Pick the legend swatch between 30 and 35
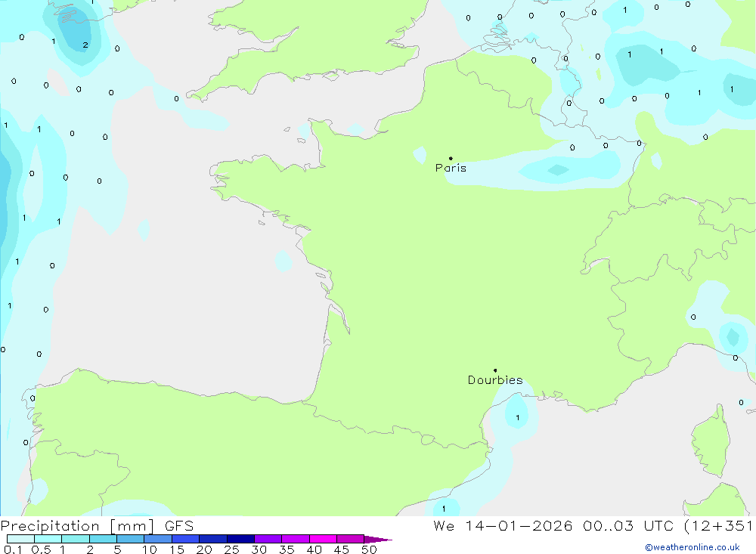The height and width of the screenshot is (554, 756). tap(268, 539)
